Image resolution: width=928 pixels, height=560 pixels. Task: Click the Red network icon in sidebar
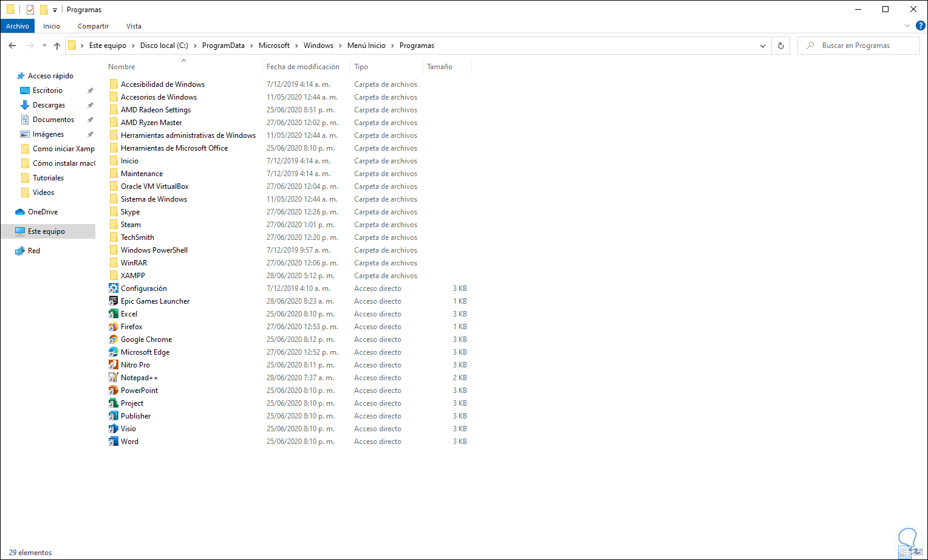pos(20,251)
